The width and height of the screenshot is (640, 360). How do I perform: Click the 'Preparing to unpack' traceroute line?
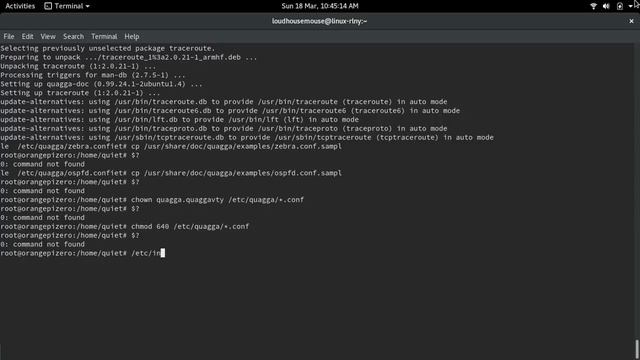[x=129, y=57]
